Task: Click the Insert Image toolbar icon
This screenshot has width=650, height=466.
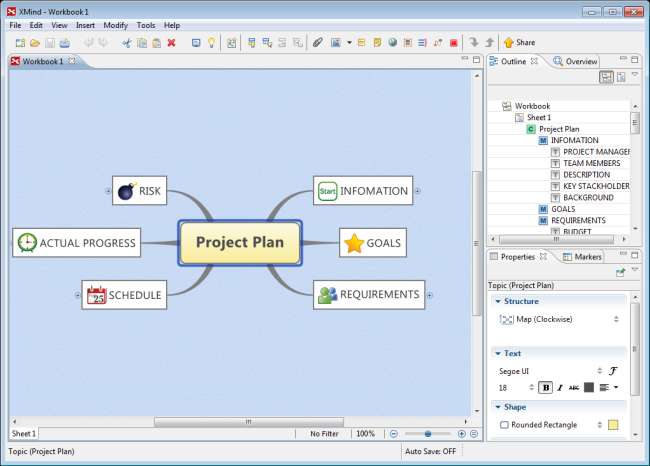Action: click(x=336, y=42)
